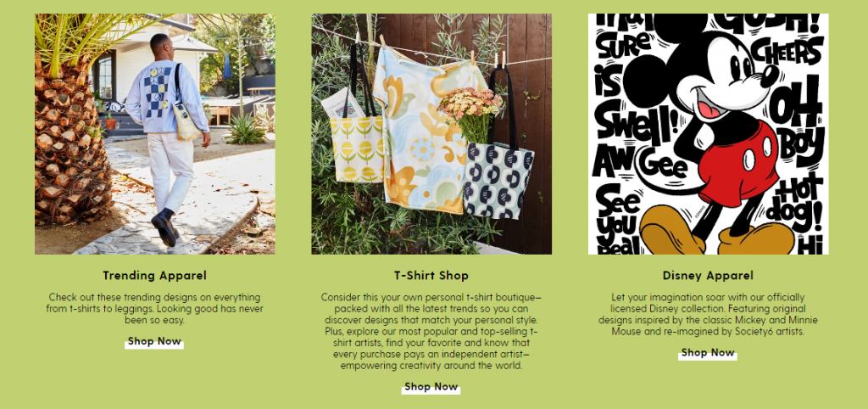Select the Trending Apparel description text
868x409 pixels.
point(154,309)
